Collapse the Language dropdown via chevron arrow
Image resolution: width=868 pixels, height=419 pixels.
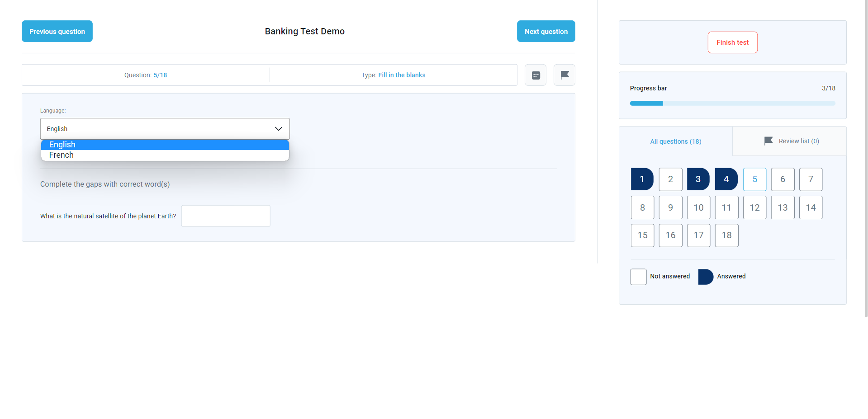(279, 129)
